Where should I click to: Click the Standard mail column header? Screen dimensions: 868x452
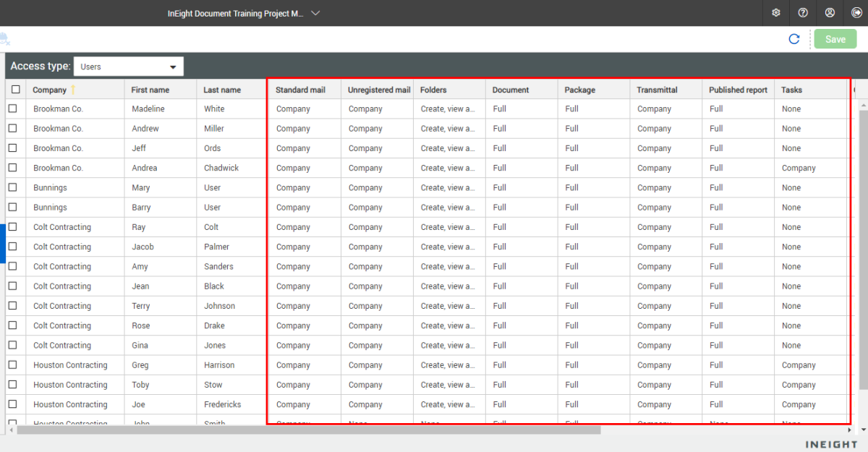[x=300, y=90]
